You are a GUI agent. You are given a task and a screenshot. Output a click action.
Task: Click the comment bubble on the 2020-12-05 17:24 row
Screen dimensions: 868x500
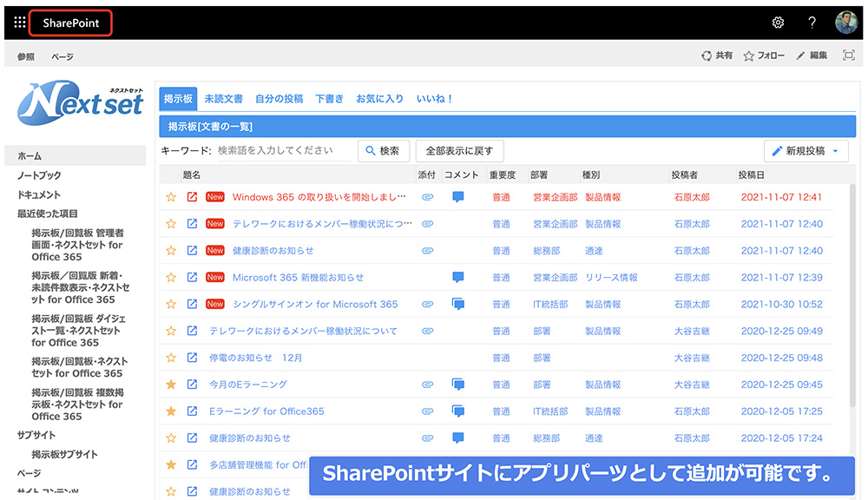(x=457, y=438)
